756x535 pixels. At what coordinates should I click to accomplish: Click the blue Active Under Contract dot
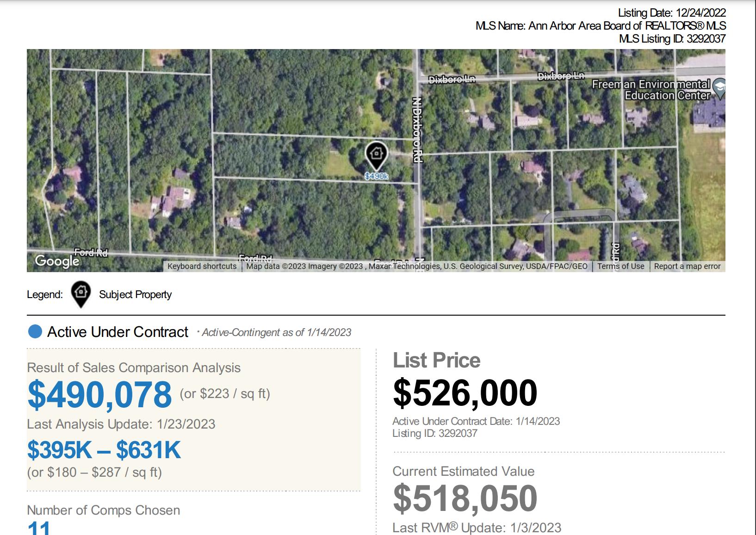point(35,332)
